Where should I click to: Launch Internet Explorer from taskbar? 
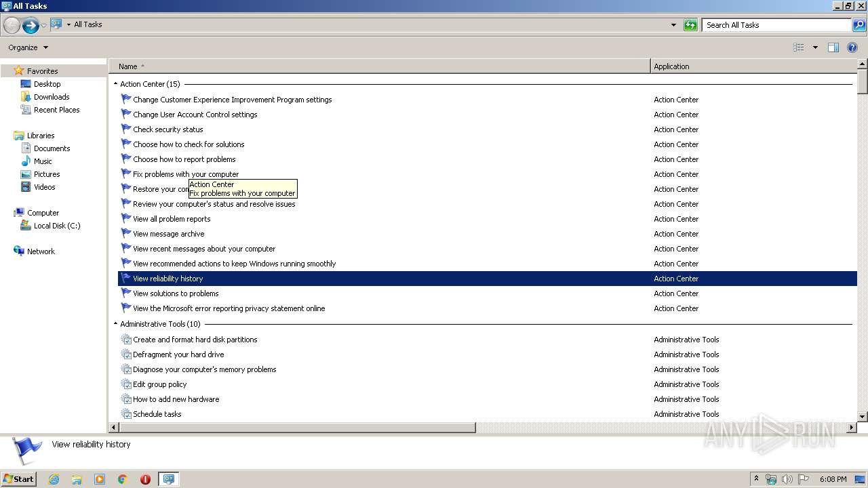point(54,479)
